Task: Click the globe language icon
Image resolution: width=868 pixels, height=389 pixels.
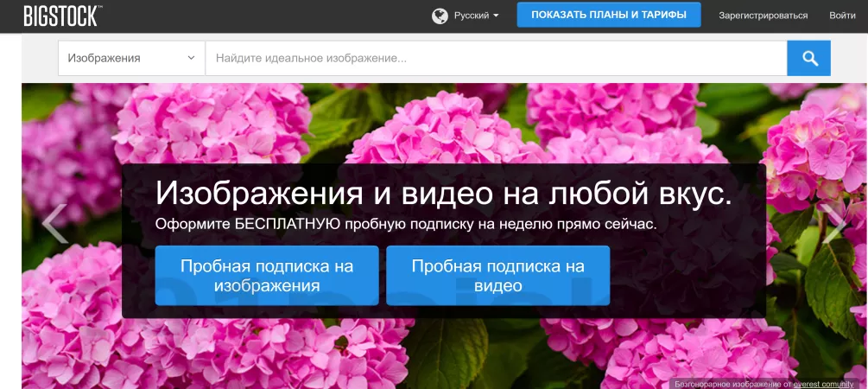Action: click(x=440, y=16)
